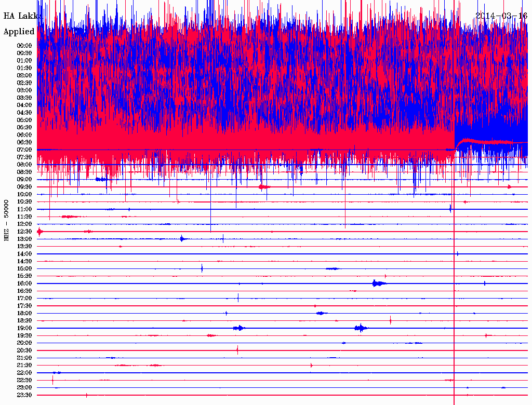Select the 16:00 time label
Image resolution: width=532 pixels, height=405 pixels.
(x=24, y=283)
